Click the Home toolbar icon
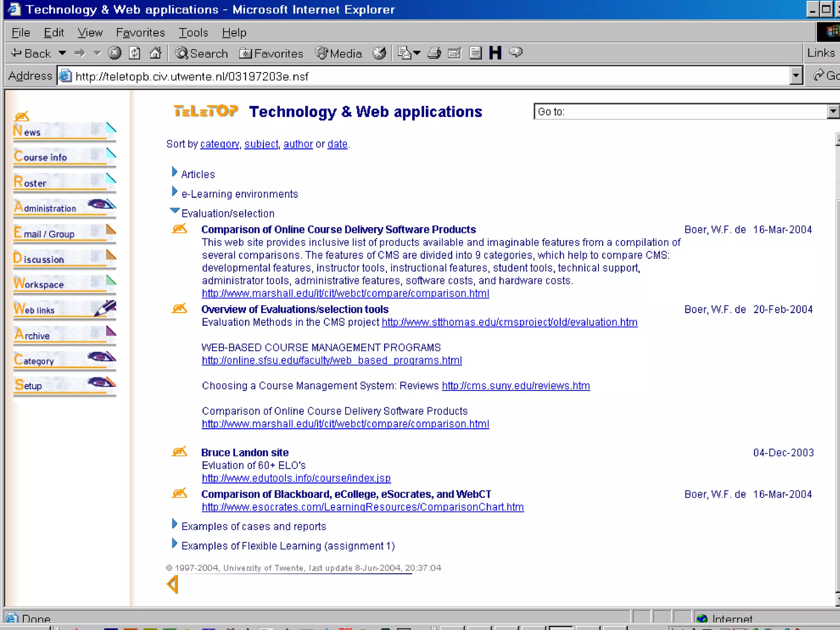Screen dimensions: 840x630 (155, 53)
